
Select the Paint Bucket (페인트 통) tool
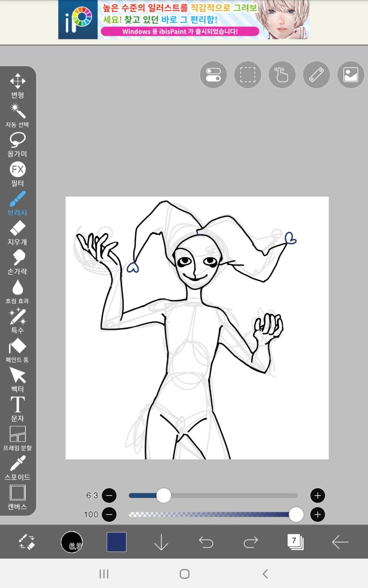[x=17, y=351]
